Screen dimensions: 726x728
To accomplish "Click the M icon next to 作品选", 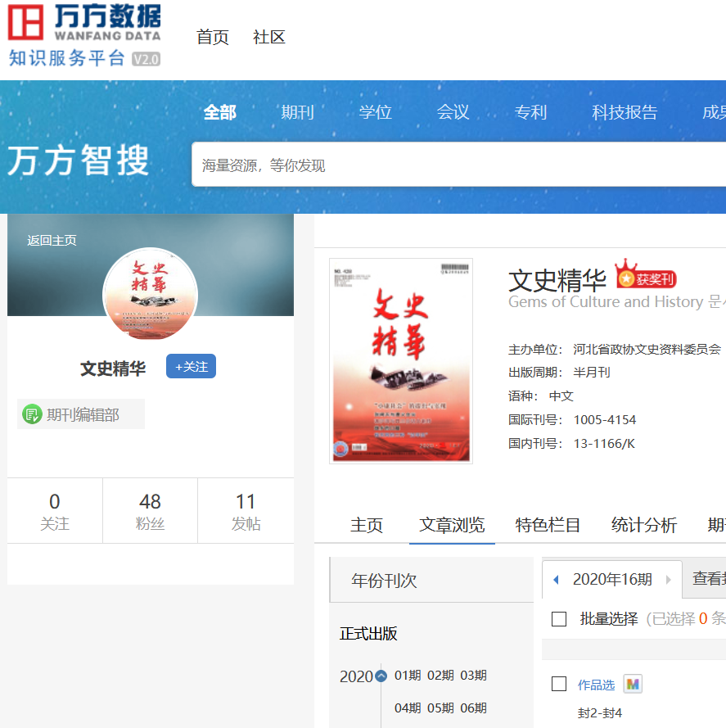I will click(633, 684).
